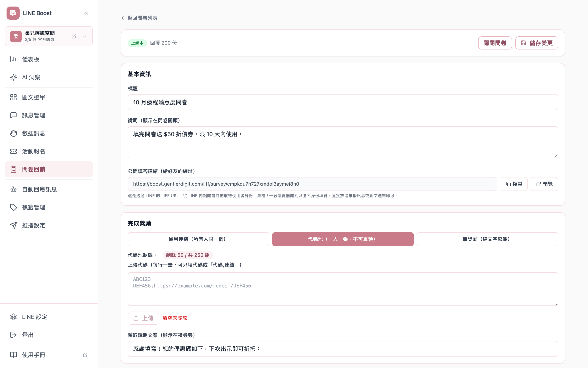Click the AI 洞察 sparkle icon
This screenshot has height=368, width=588.
coord(13,77)
